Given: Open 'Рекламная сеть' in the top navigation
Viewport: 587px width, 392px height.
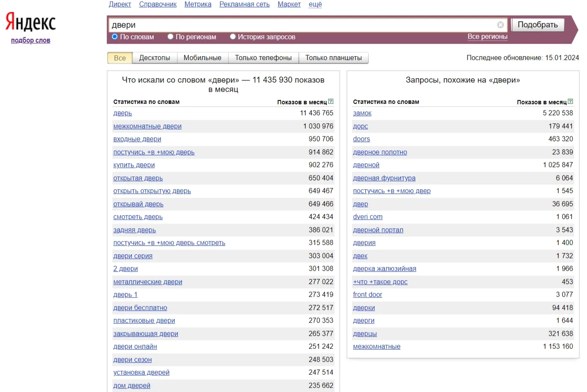Looking at the screenshot, I should click(x=245, y=4).
